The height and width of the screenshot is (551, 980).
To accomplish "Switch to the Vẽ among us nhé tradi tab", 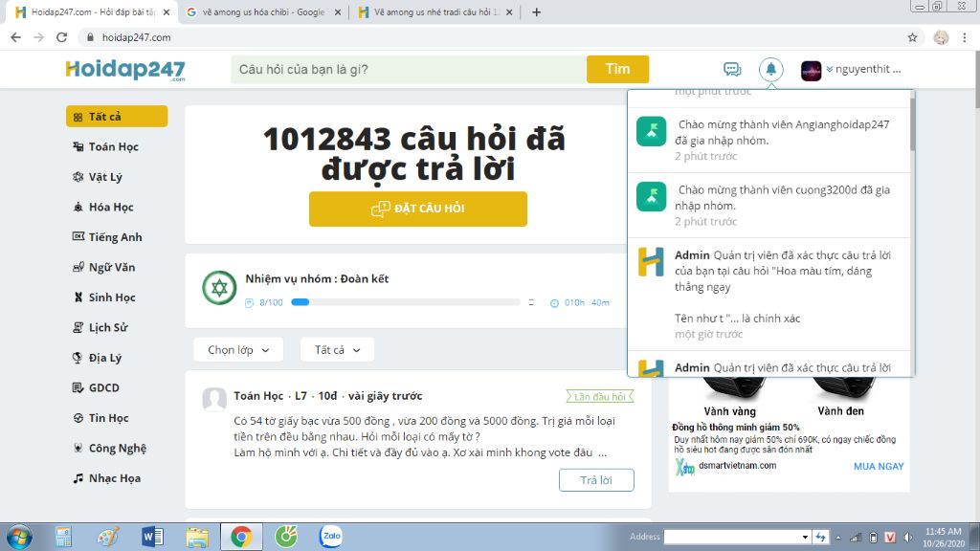I will [x=435, y=11].
